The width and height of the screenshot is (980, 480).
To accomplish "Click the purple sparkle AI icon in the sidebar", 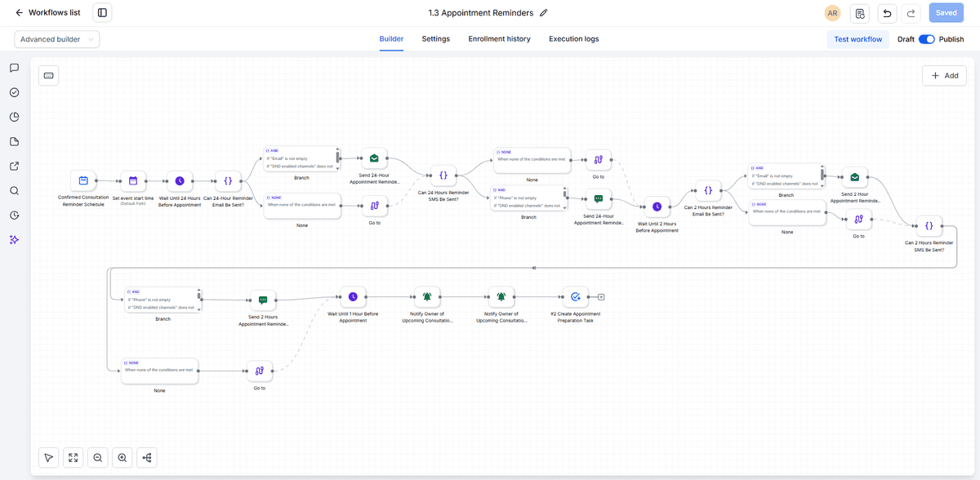I will [x=14, y=240].
